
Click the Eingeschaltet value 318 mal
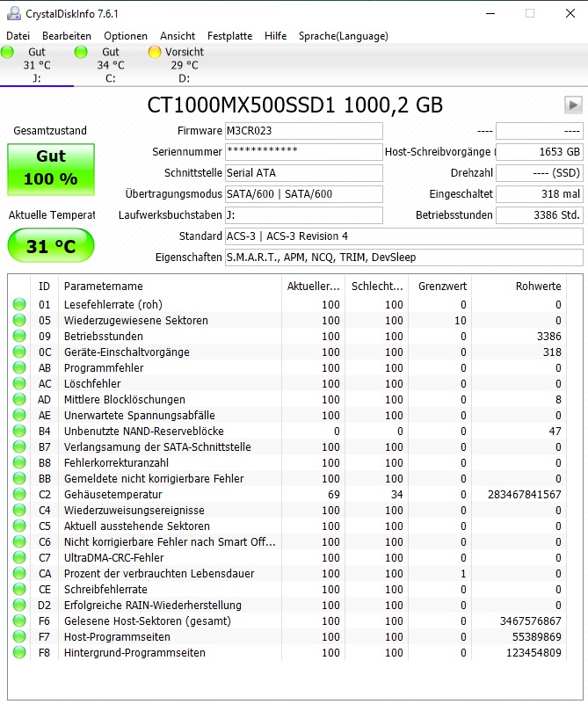540,194
